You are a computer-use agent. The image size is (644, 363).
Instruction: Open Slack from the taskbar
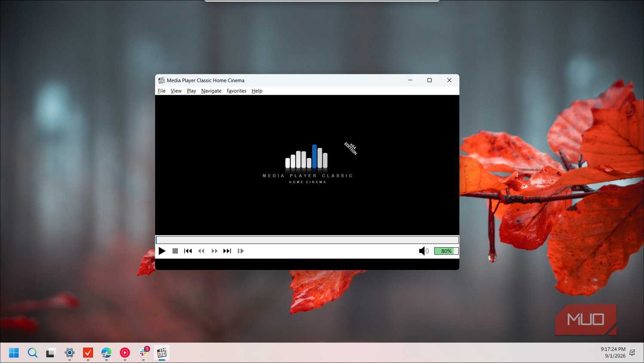143,353
